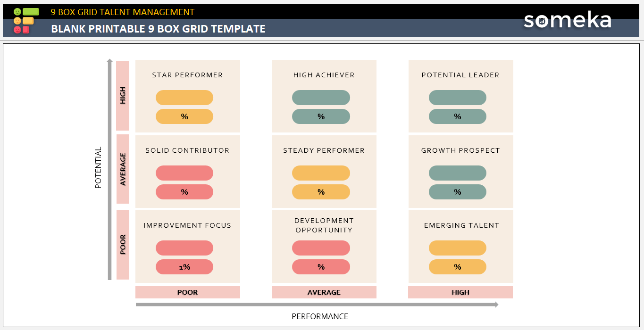The width and height of the screenshot is (644, 330).
Task: Click the AVERAGE performance axis label
Action: click(x=324, y=292)
